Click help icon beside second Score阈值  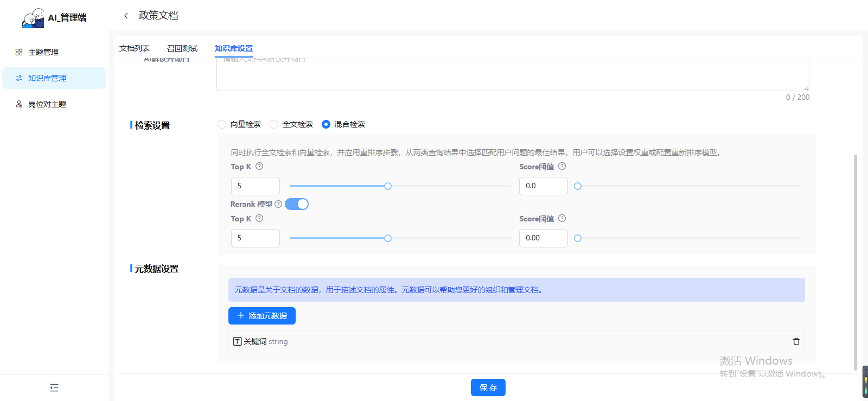(x=562, y=219)
